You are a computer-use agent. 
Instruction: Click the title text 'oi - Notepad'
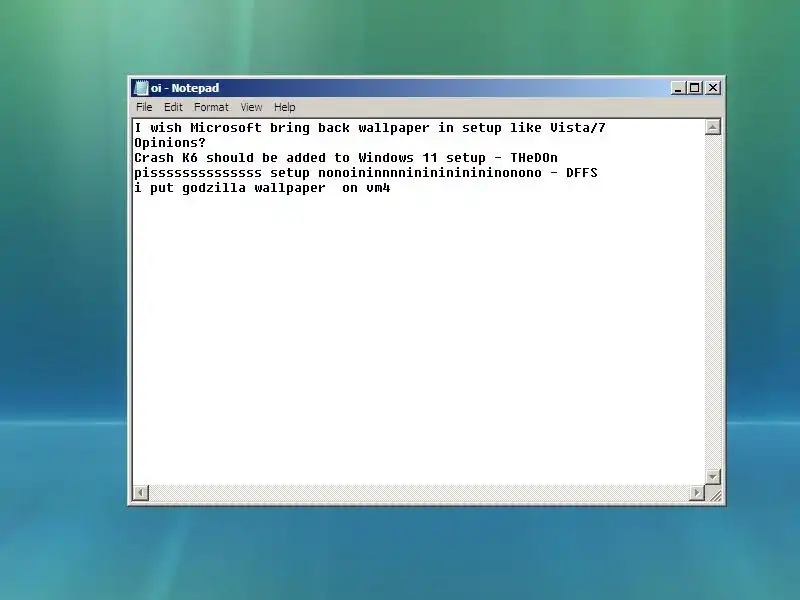pos(185,88)
